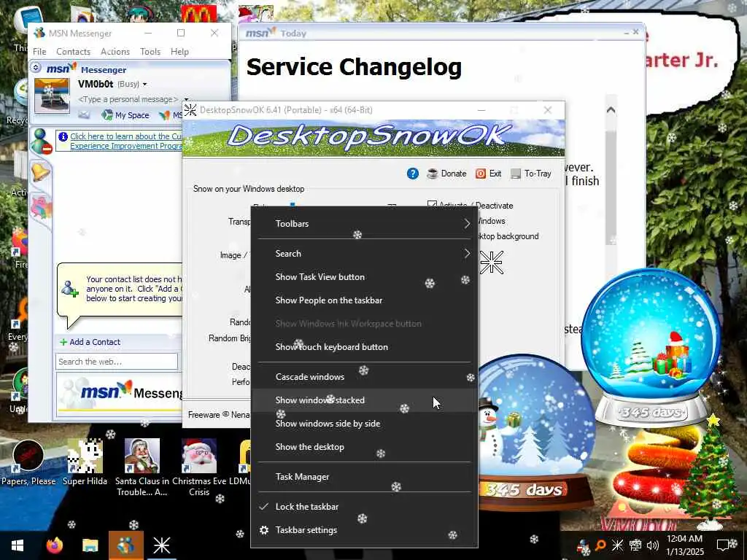The image size is (747, 560).
Task: Open the Actions menu in MSN Messenger
Action: [x=115, y=52]
